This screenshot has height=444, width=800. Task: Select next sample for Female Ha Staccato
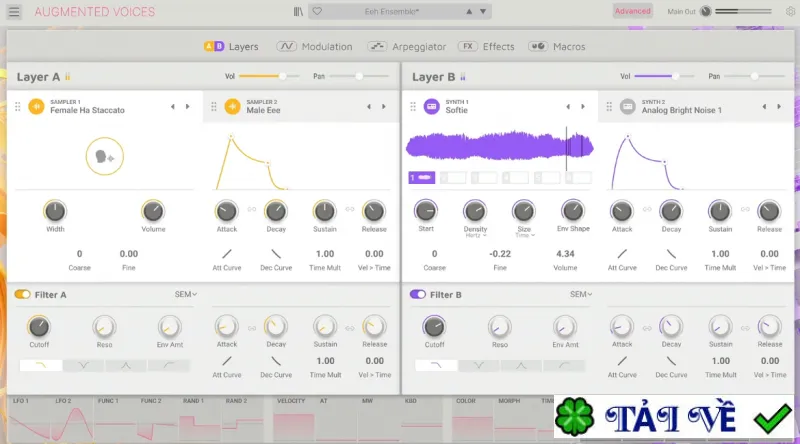click(187, 107)
